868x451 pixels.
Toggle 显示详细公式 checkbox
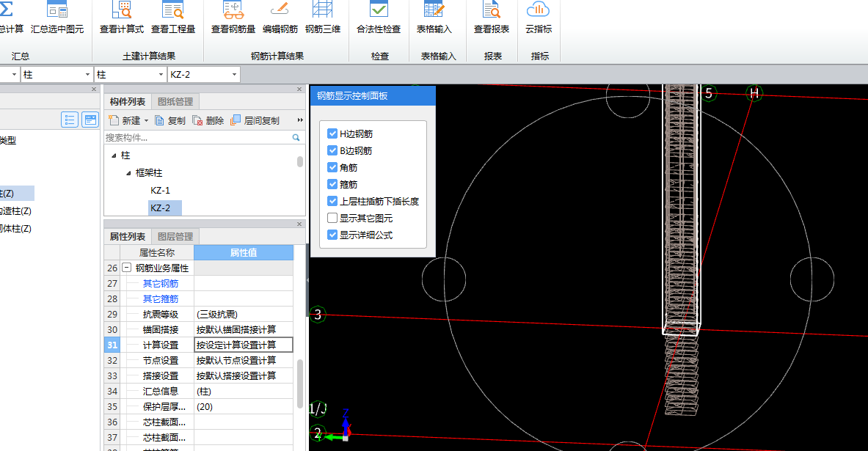[x=332, y=235]
